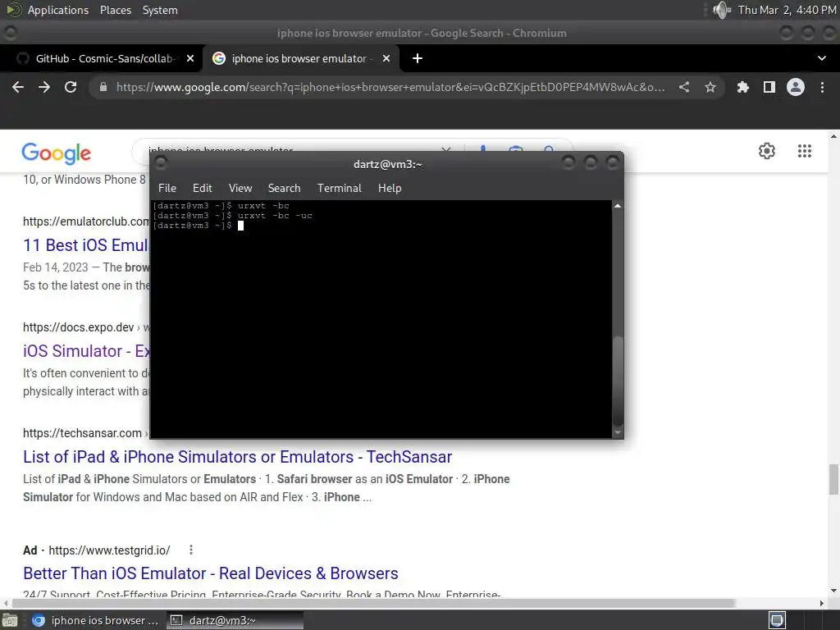Close the GitHub Cosmic-Sans tab
840x630 pixels.
[x=190, y=58]
